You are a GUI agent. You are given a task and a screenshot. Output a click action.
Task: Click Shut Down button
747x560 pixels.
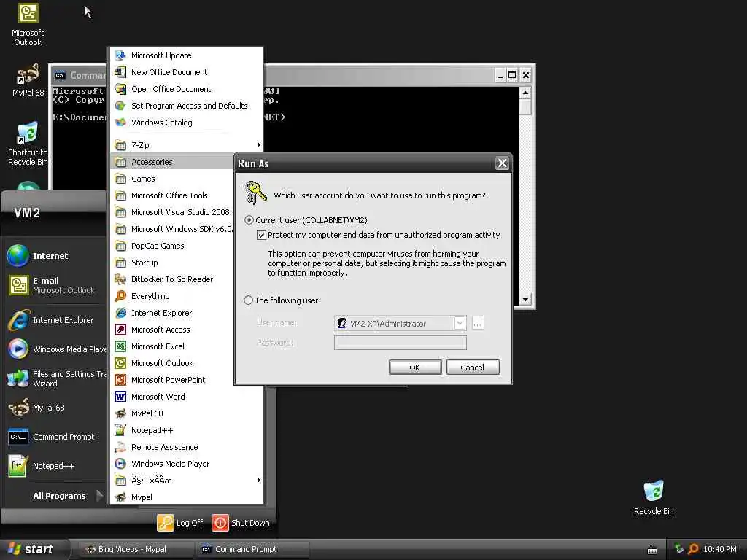pyautogui.click(x=241, y=522)
